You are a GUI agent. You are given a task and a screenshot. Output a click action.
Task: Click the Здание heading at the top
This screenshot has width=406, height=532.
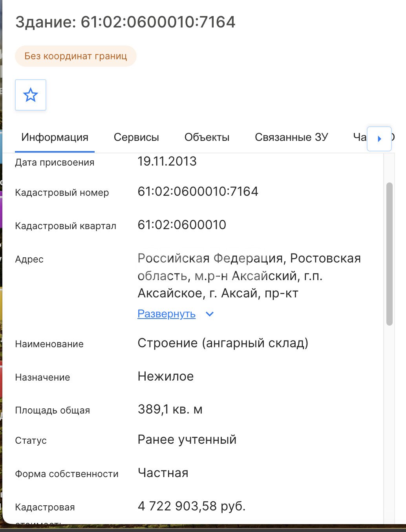tap(126, 22)
